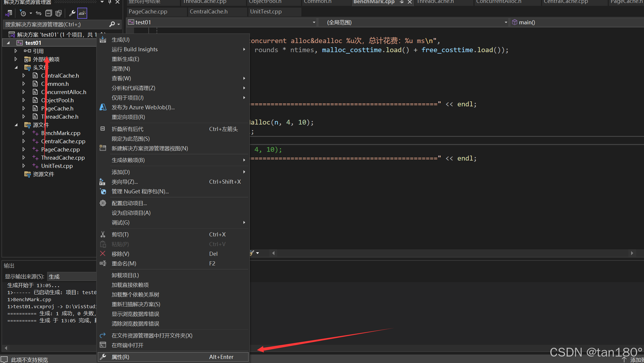Expand the CentralCache.h tree node
The image size is (644, 363).
click(x=24, y=76)
